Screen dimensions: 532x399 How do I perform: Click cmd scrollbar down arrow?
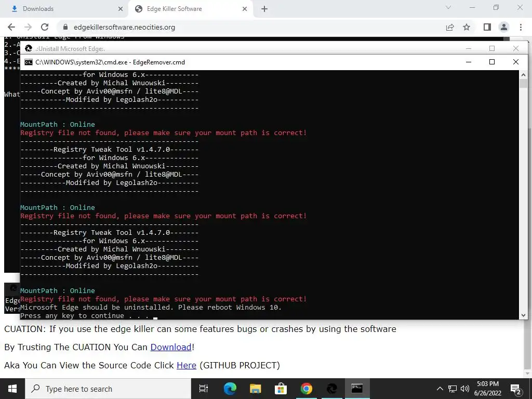(x=523, y=315)
